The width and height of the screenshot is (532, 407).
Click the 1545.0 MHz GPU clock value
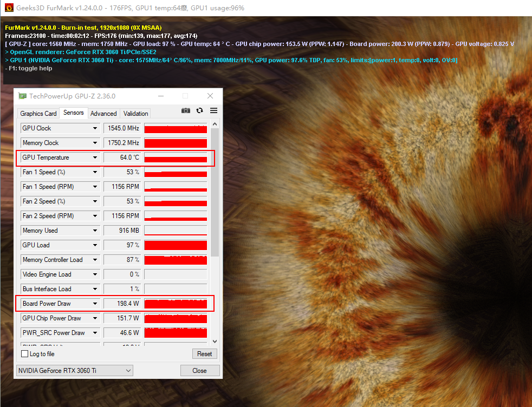(122, 128)
